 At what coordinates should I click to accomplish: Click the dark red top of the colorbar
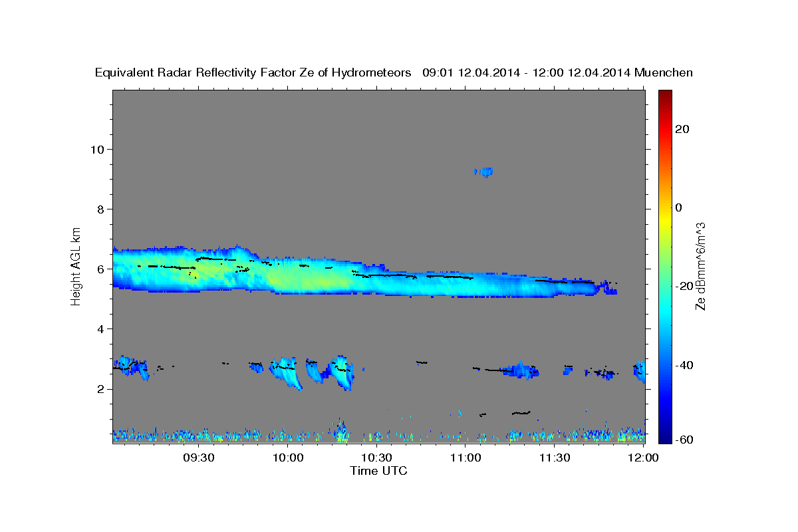[664, 95]
